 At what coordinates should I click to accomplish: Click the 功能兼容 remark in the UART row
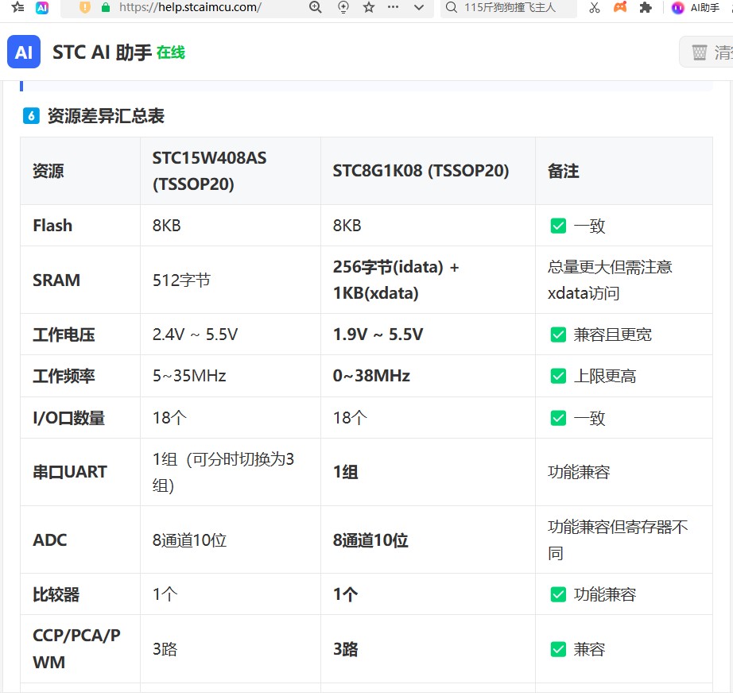[579, 472]
